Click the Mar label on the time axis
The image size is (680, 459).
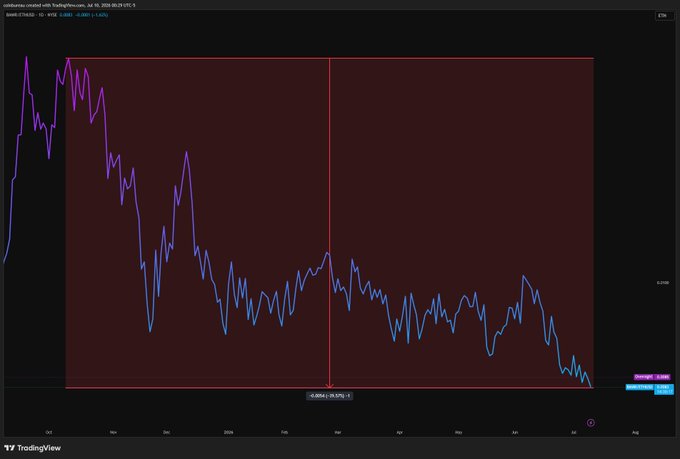pyautogui.click(x=337, y=432)
